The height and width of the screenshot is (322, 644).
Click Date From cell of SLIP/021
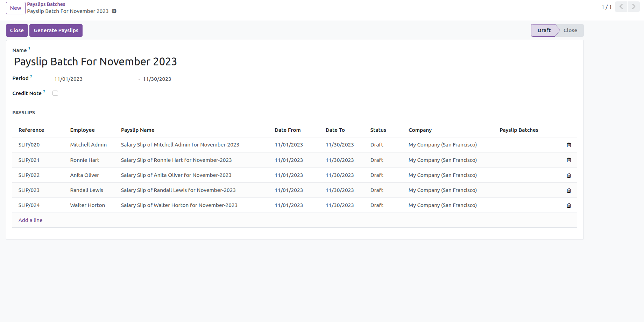coord(289,160)
